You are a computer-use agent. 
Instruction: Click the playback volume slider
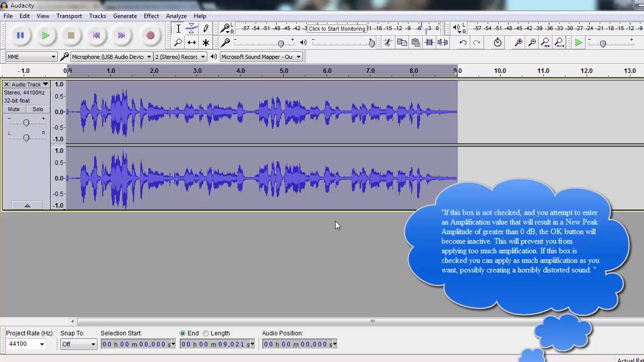[372, 44]
